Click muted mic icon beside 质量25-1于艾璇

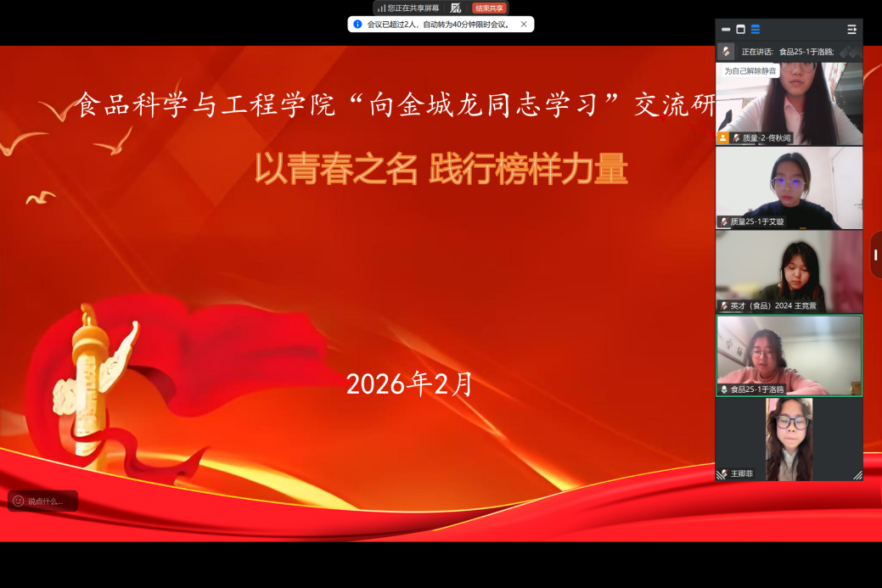724,221
